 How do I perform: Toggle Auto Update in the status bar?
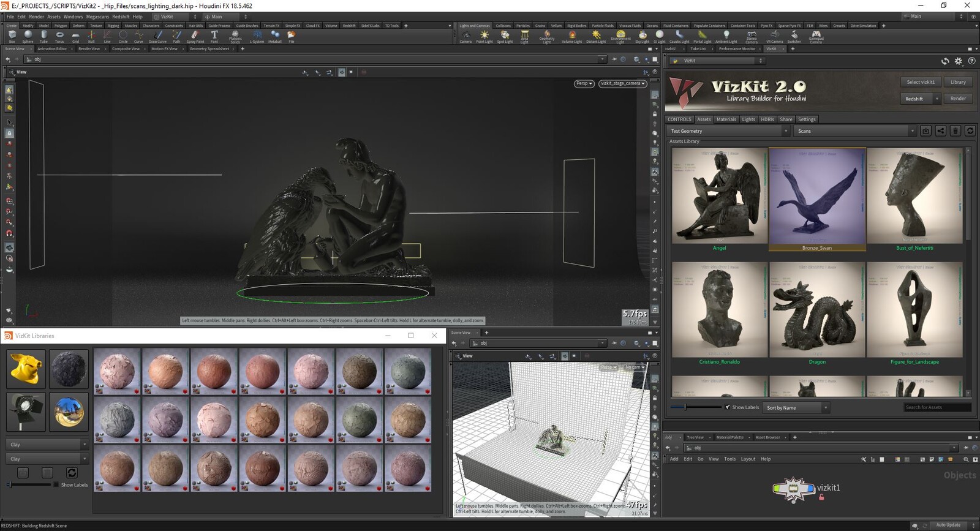click(948, 525)
